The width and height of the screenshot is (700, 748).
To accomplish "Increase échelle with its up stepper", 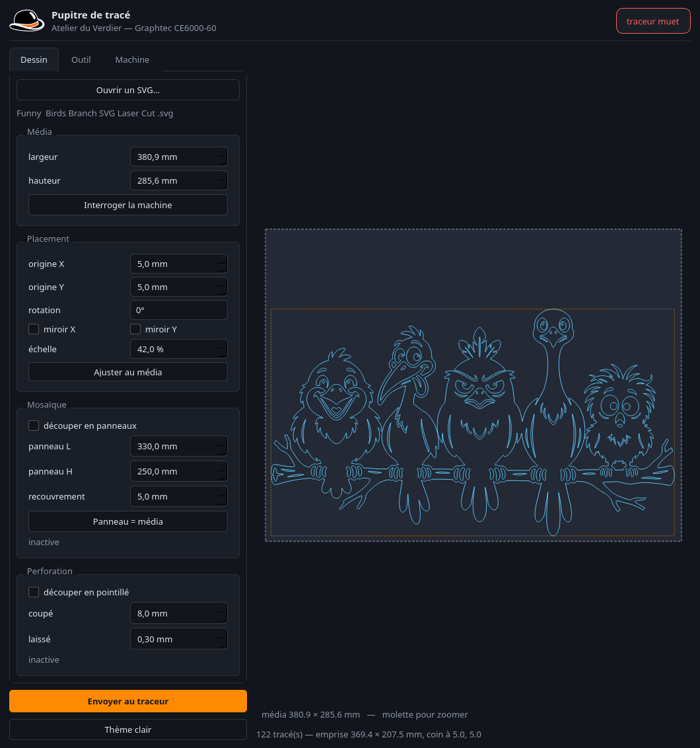I will coord(222,344).
